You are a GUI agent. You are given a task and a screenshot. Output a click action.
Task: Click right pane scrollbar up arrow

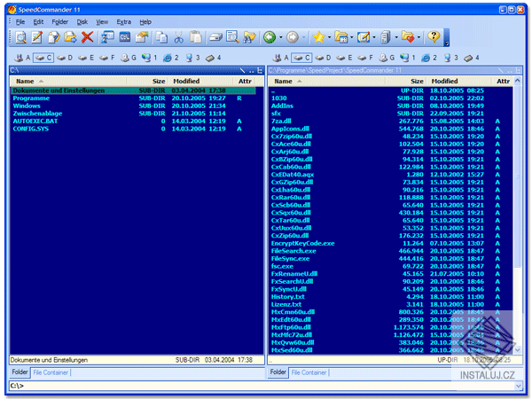click(x=518, y=81)
